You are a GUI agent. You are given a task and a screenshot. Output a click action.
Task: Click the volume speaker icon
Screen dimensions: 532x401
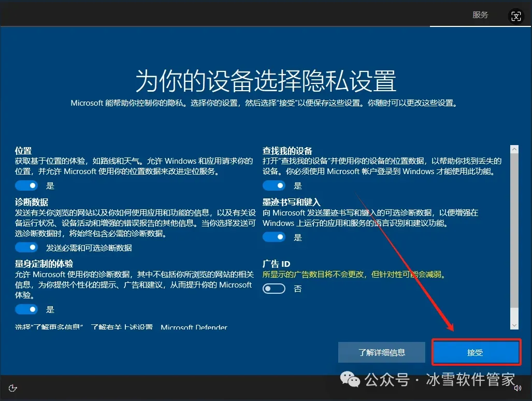click(517, 388)
